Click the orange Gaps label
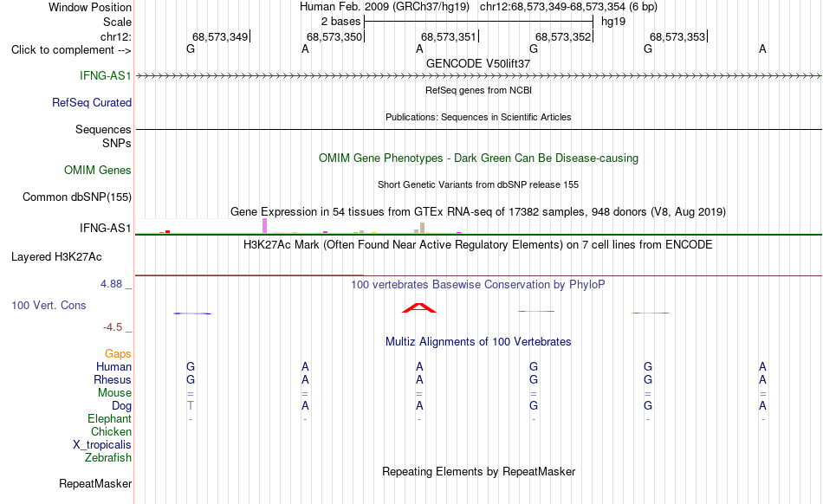 (118, 353)
